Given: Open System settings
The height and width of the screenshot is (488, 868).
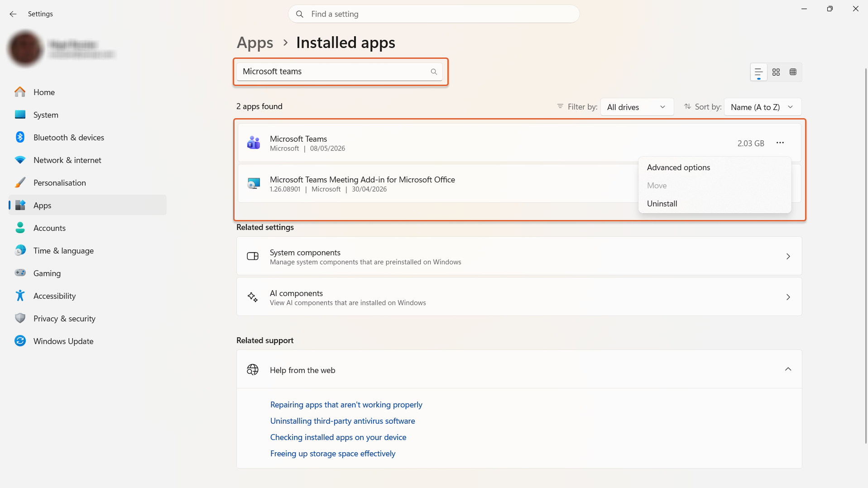Looking at the screenshot, I should (87, 115).
